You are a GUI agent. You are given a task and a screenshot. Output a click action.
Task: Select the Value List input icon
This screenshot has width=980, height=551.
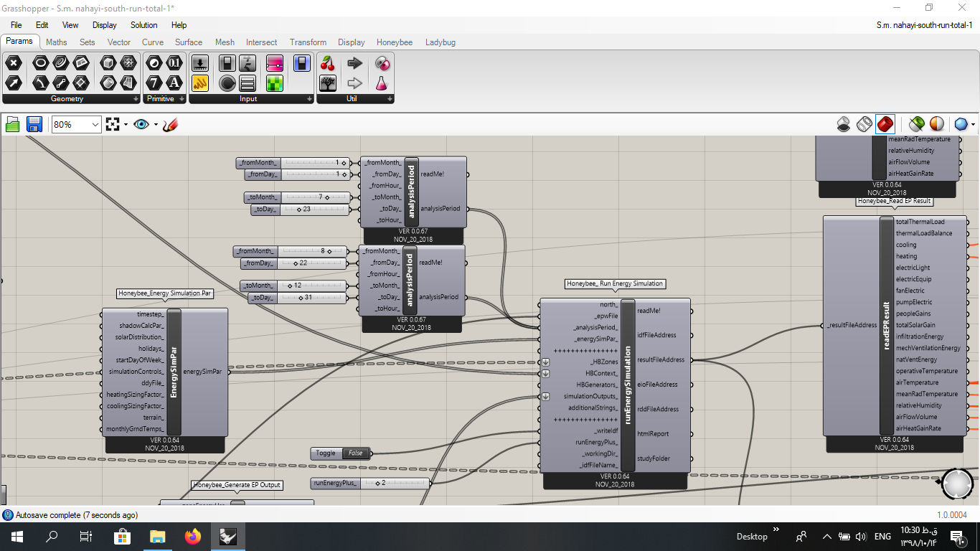(x=248, y=83)
